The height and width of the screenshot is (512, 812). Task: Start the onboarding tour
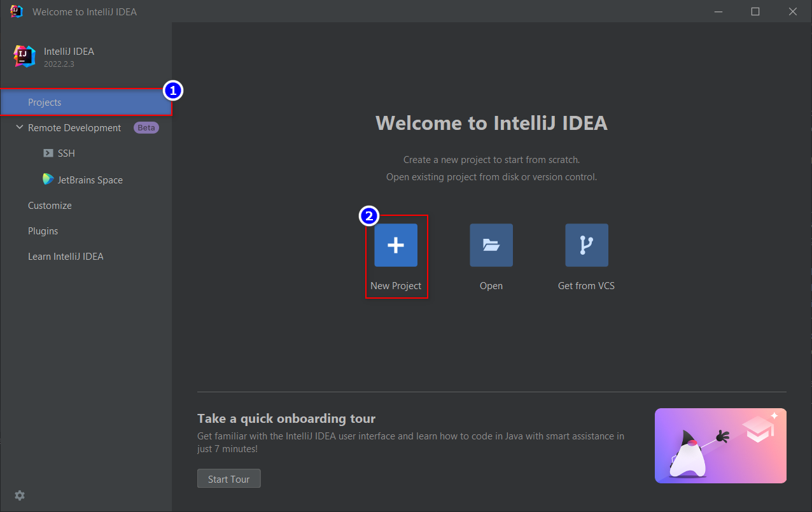click(x=229, y=479)
